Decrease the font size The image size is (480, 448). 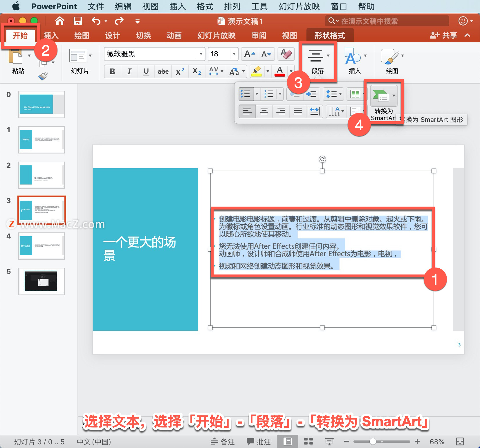266,54
